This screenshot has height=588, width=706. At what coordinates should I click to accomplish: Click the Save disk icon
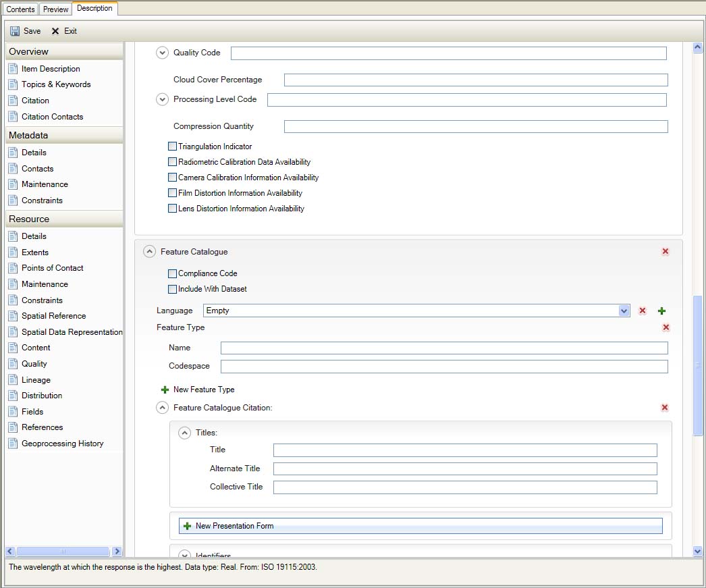15,31
